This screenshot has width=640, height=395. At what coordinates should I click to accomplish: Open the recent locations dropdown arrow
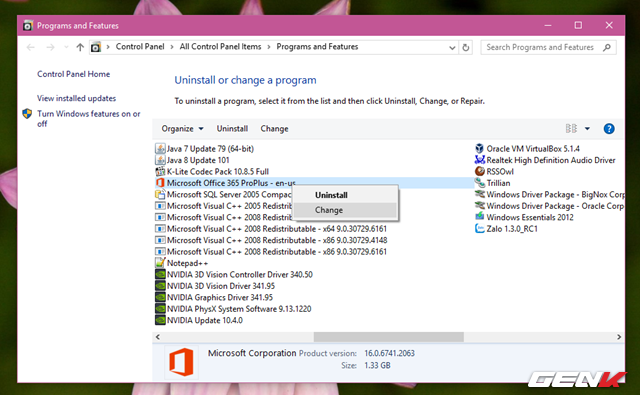pos(66,47)
